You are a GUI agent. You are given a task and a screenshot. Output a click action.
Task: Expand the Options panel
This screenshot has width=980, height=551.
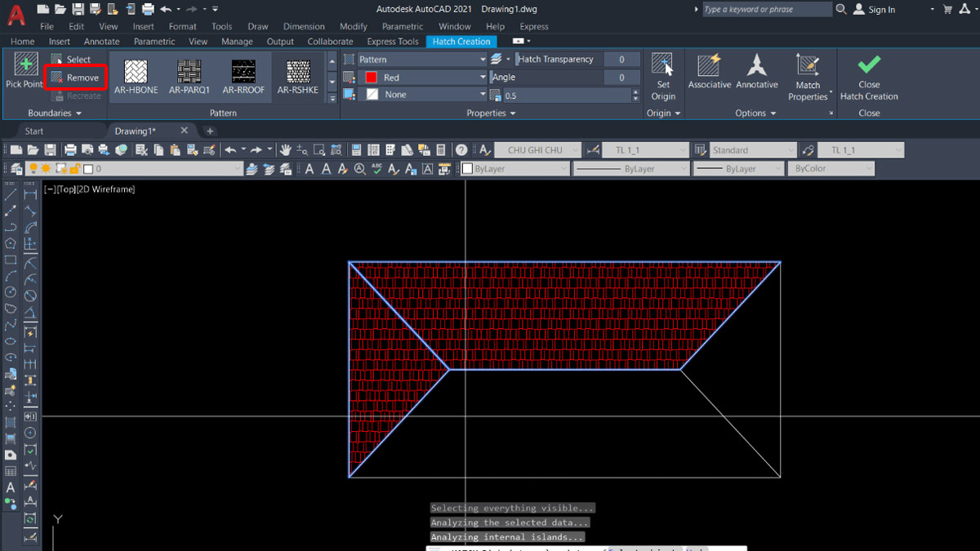click(x=755, y=113)
